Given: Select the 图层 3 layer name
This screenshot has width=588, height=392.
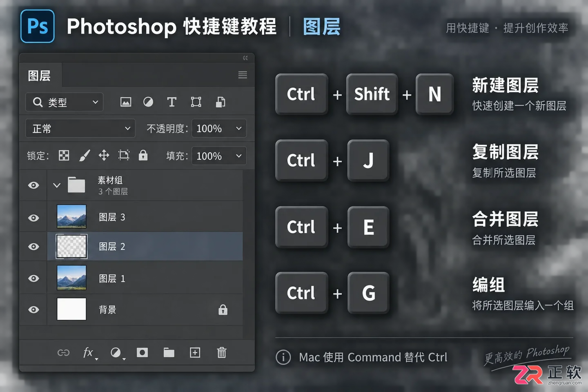Looking at the screenshot, I should pos(112,217).
